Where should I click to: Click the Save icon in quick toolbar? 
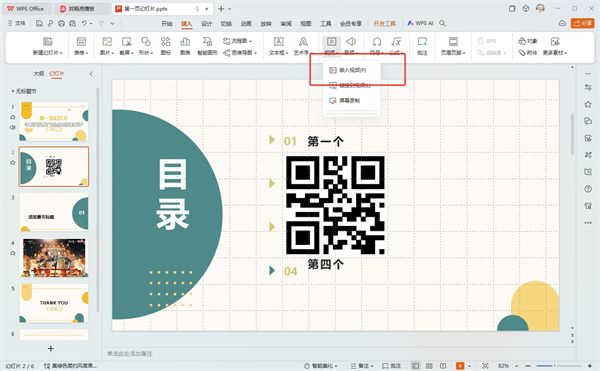click(x=39, y=24)
